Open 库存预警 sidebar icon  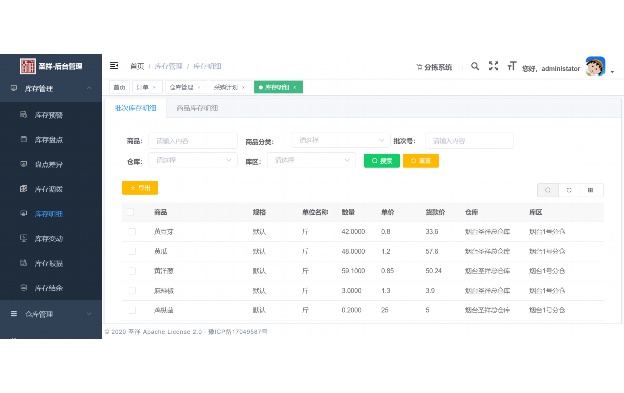click(x=23, y=115)
